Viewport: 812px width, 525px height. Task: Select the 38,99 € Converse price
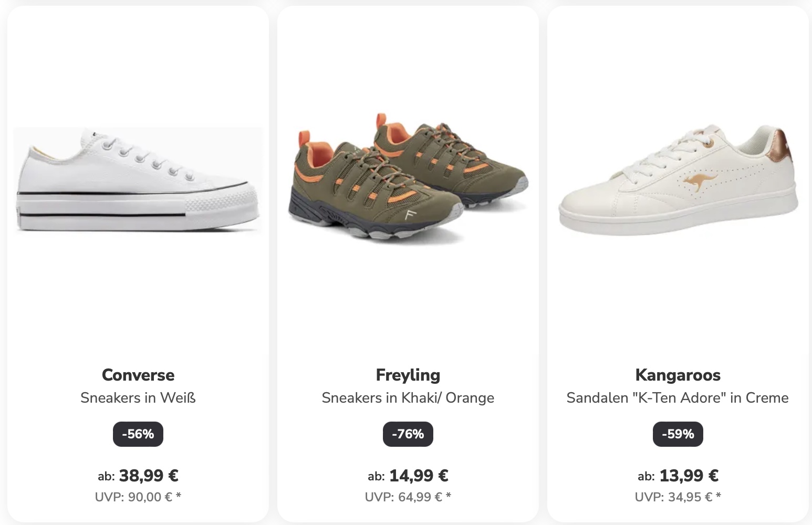149,476
